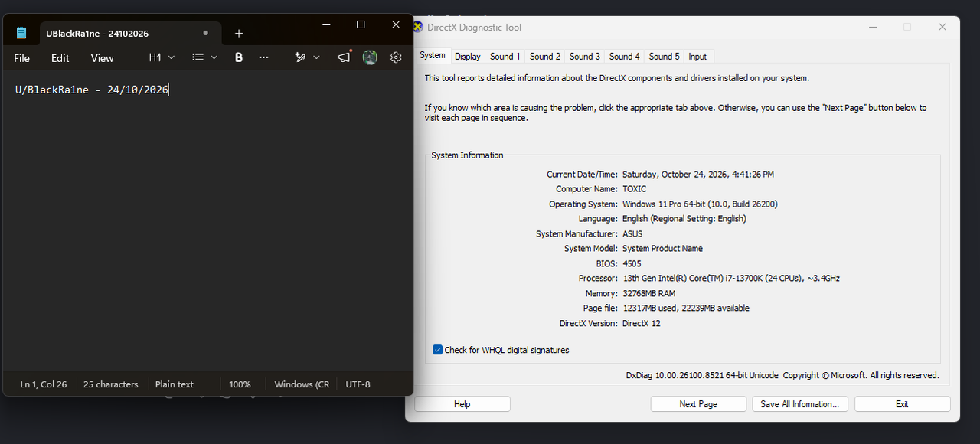Click the list bullets icon in Notepad toolbar

click(198, 57)
